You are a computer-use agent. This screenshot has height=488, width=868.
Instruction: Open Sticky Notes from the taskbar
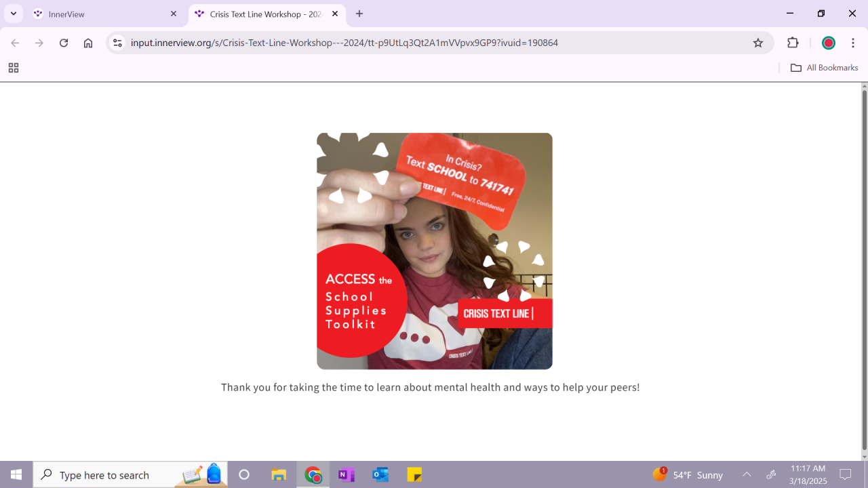tap(414, 474)
